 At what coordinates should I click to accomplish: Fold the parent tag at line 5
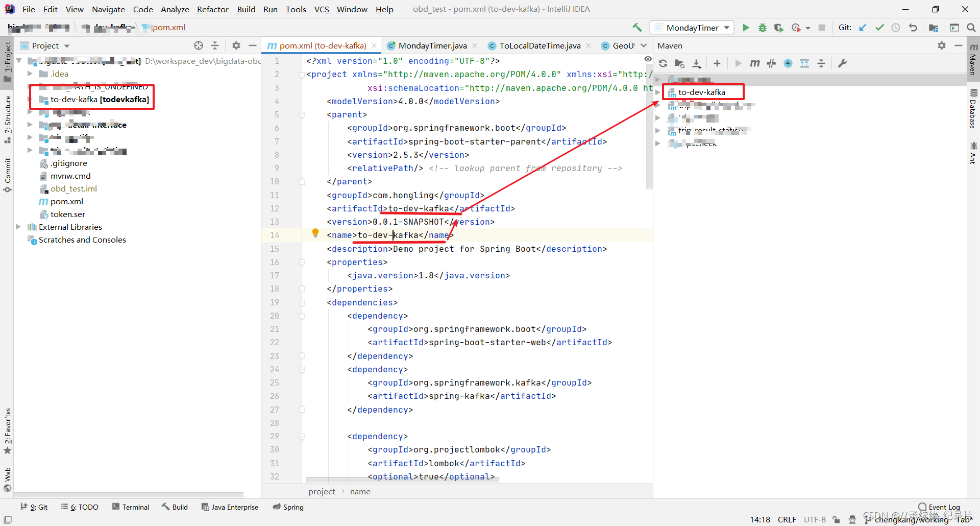click(x=302, y=115)
